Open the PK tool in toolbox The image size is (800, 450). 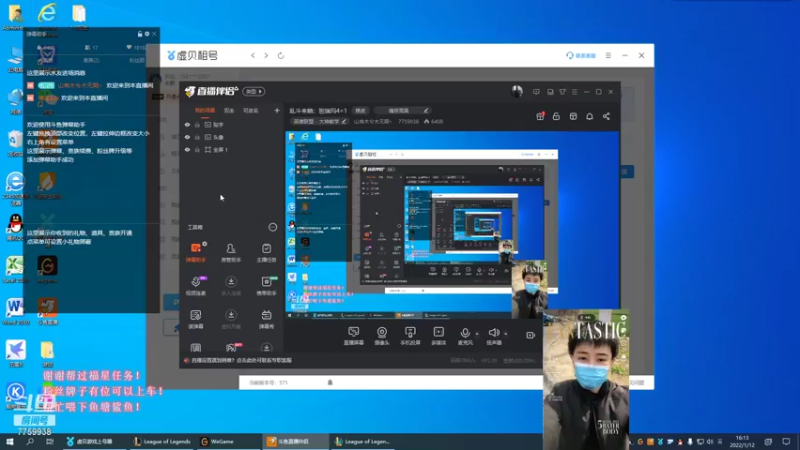click(x=231, y=348)
